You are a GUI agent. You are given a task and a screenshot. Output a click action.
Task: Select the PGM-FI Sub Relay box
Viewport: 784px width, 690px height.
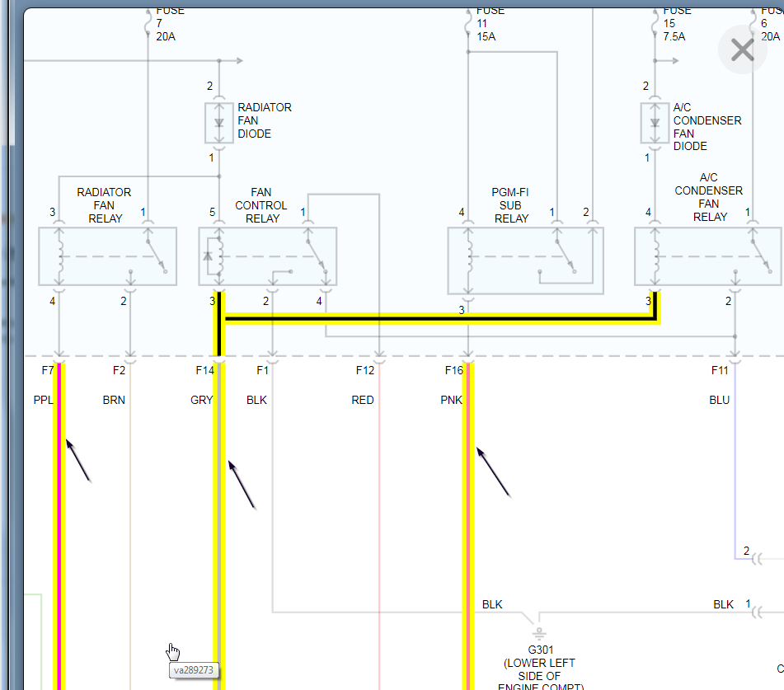click(524, 261)
